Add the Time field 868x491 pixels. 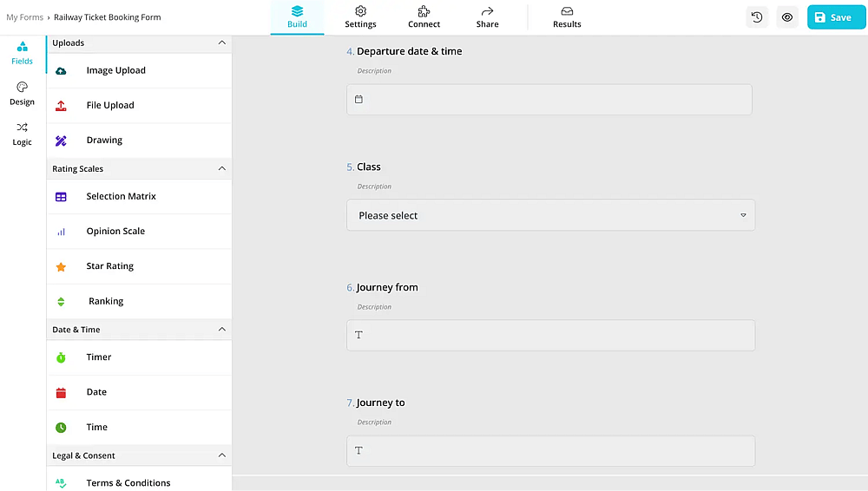pyautogui.click(x=140, y=427)
